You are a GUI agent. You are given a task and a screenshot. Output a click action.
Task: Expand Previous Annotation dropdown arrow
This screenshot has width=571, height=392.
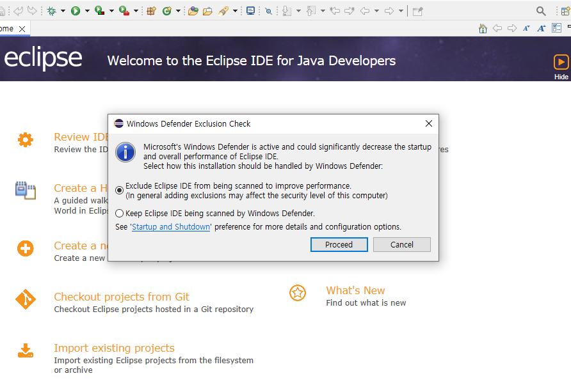coord(323,11)
